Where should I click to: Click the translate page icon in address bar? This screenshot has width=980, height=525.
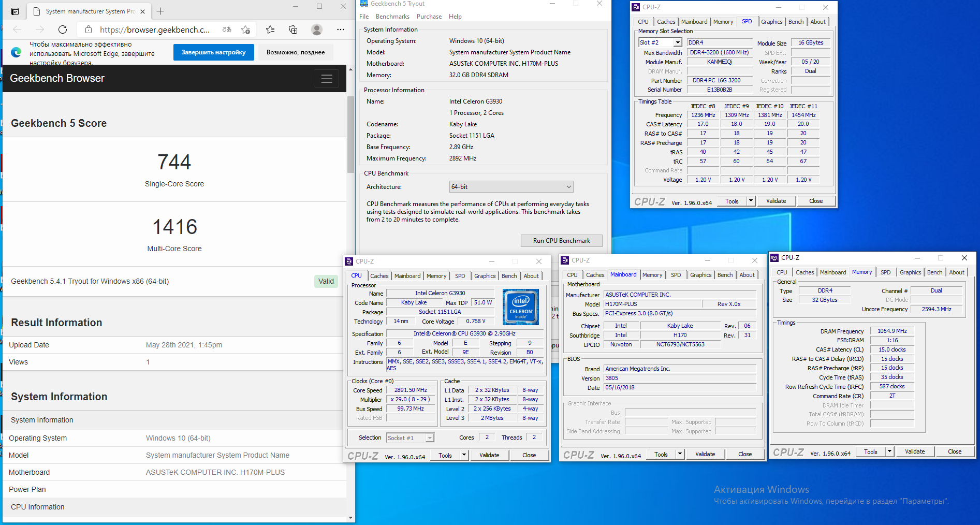coord(227,30)
